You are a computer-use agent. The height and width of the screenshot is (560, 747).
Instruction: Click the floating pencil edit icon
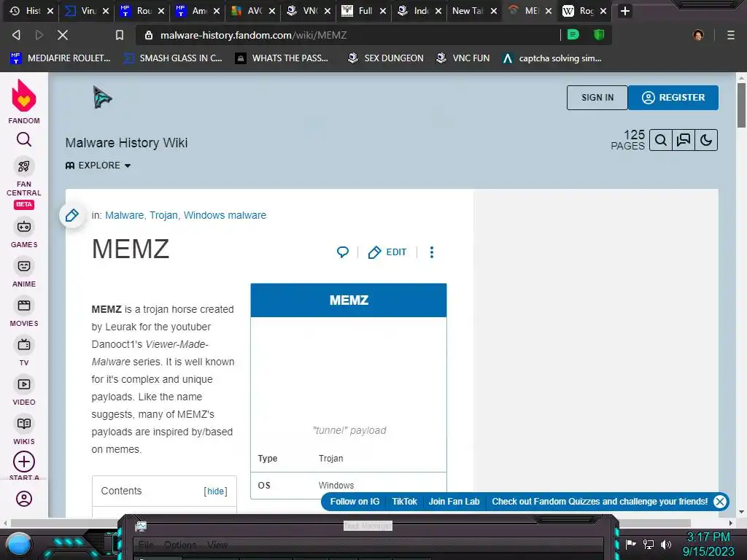pos(72,215)
